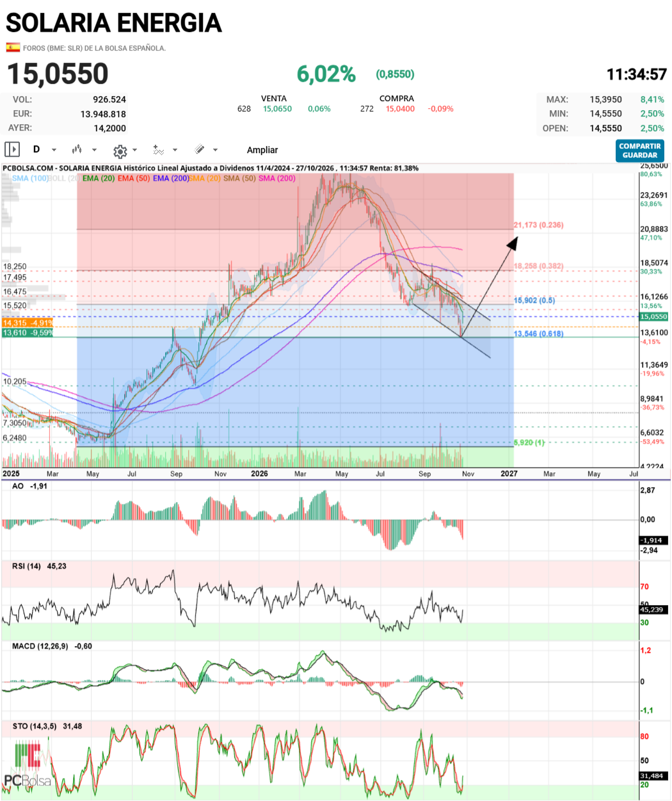
Task: Select the add indicator icon
Action: [158, 150]
